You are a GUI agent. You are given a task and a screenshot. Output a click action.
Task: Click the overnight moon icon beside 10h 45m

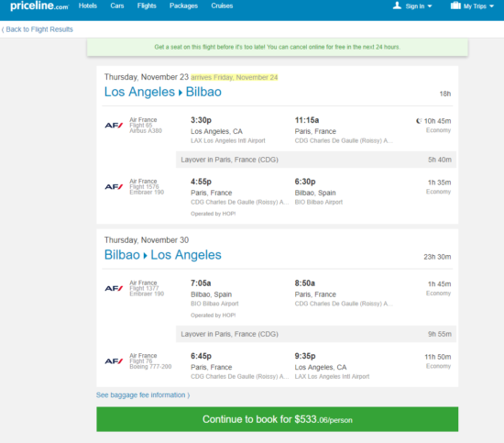coord(419,121)
